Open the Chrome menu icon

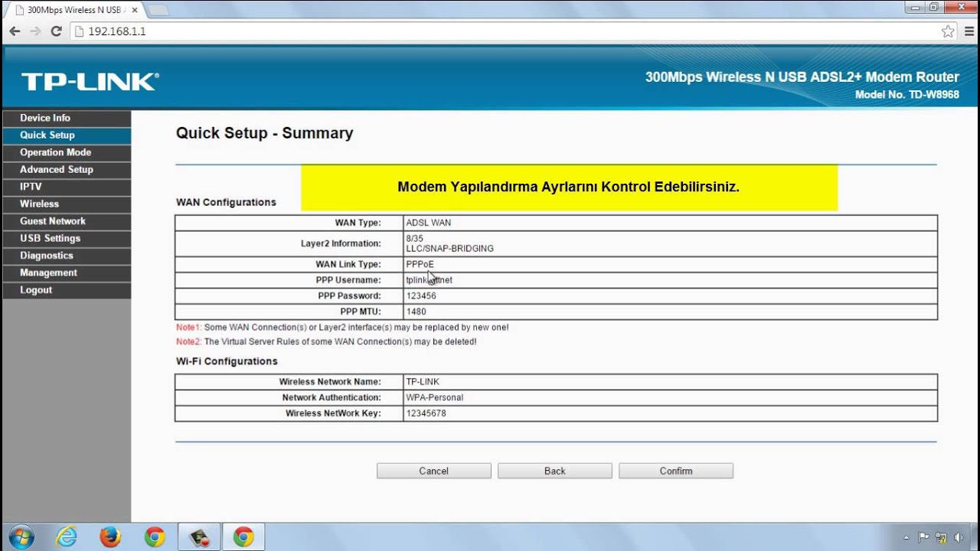[x=969, y=31]
